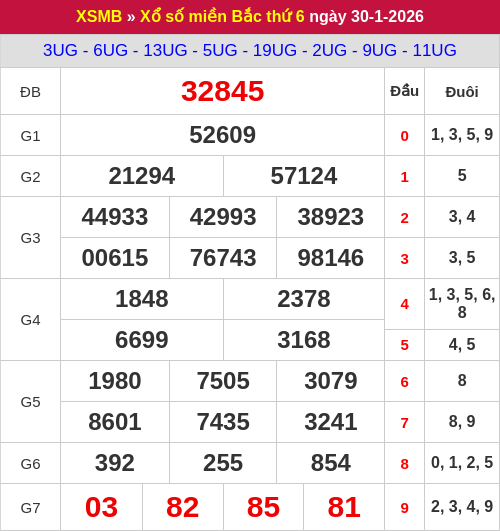Viewport: 500px width, 531px height.
Task: Click the G5 number 7435
Action: pyautogui.click(x=223, y=422)
